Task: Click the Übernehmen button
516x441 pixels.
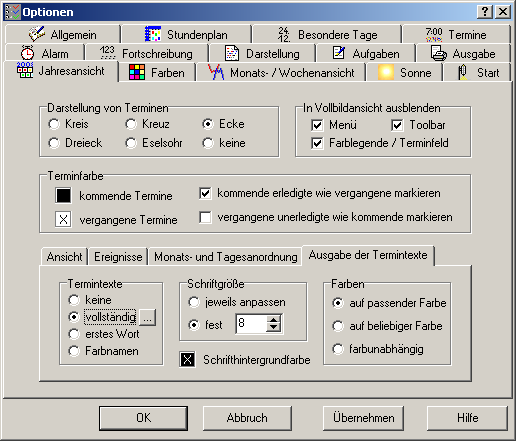Action: 363,418
